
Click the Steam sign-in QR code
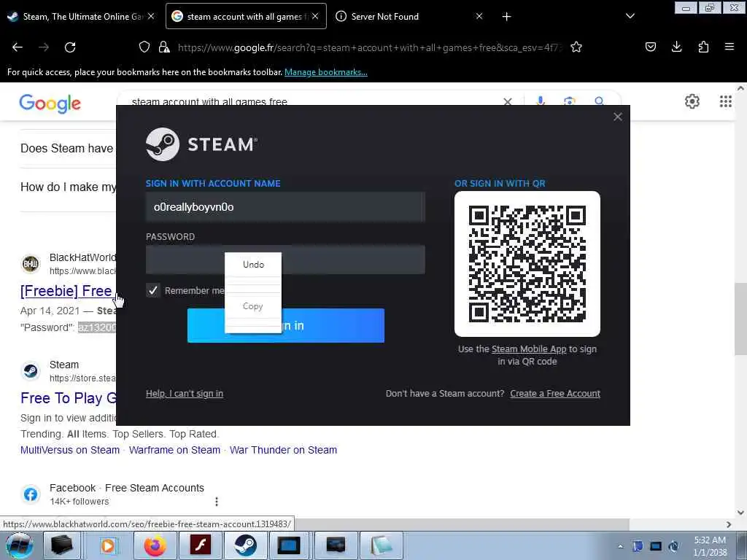[x=527, y=264]
